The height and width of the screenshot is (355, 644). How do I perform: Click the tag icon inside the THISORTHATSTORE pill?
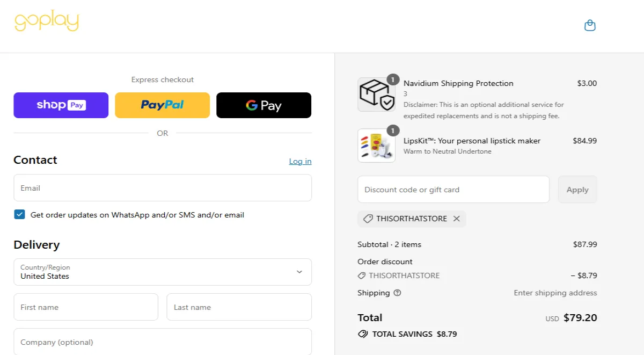tap(368, 219)
